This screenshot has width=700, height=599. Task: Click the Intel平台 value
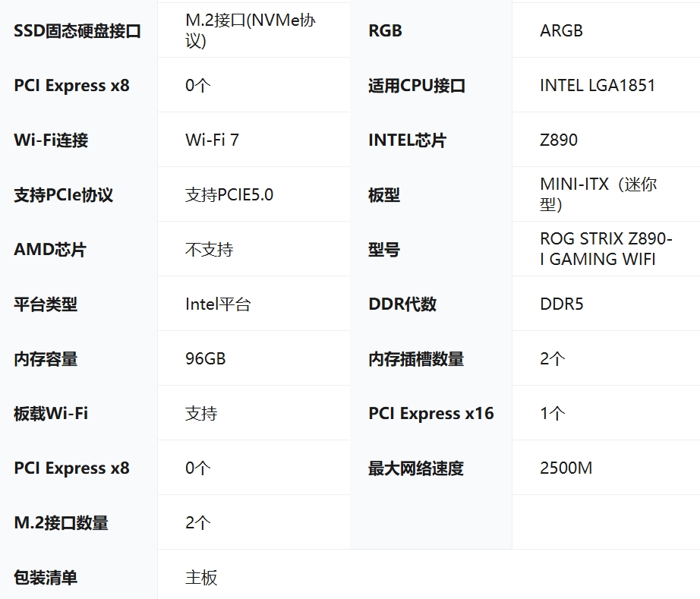[218, 304]
